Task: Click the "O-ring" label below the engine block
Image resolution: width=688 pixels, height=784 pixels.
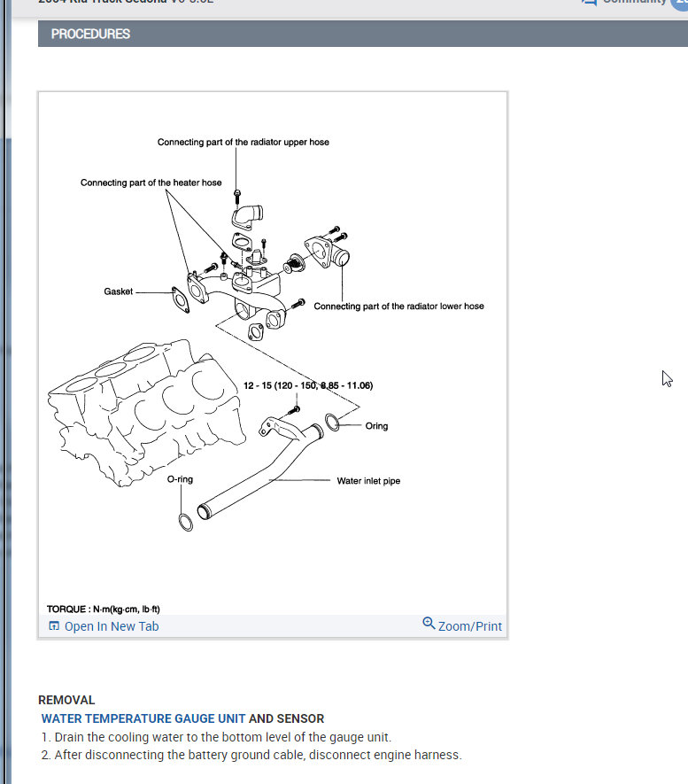Action: tap(180, 479)
